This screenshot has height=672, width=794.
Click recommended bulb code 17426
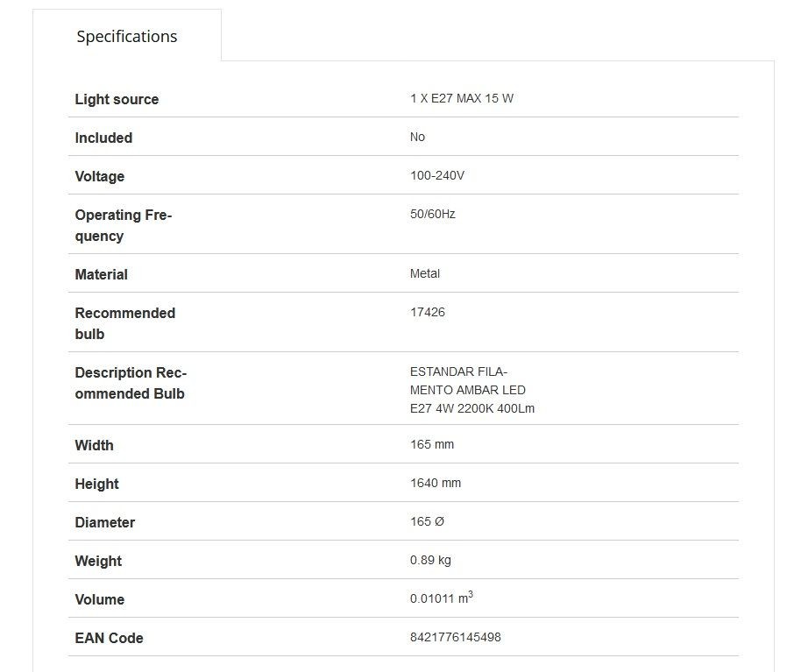pos(428,312)
